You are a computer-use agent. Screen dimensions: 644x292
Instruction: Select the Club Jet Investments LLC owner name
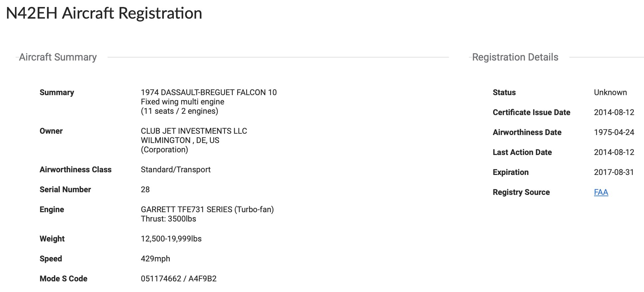pos(194,131)
